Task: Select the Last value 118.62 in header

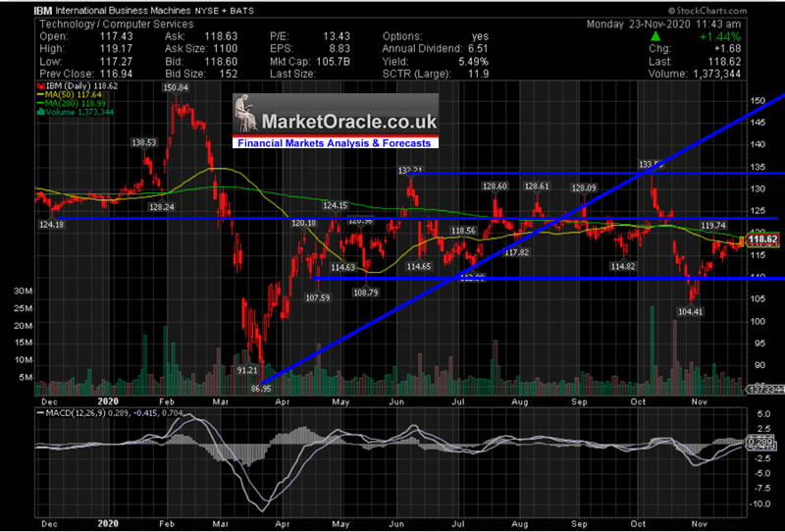Action: tap(724, 62)
